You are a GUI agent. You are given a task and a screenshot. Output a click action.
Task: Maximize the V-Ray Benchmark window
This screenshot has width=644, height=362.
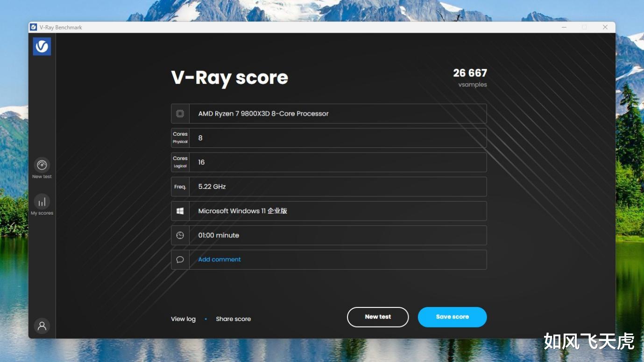pos(584,27)
